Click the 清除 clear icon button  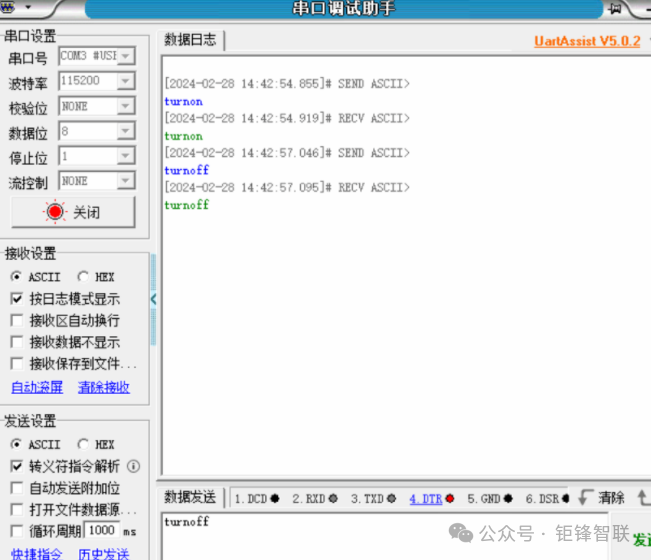point(601,497)
